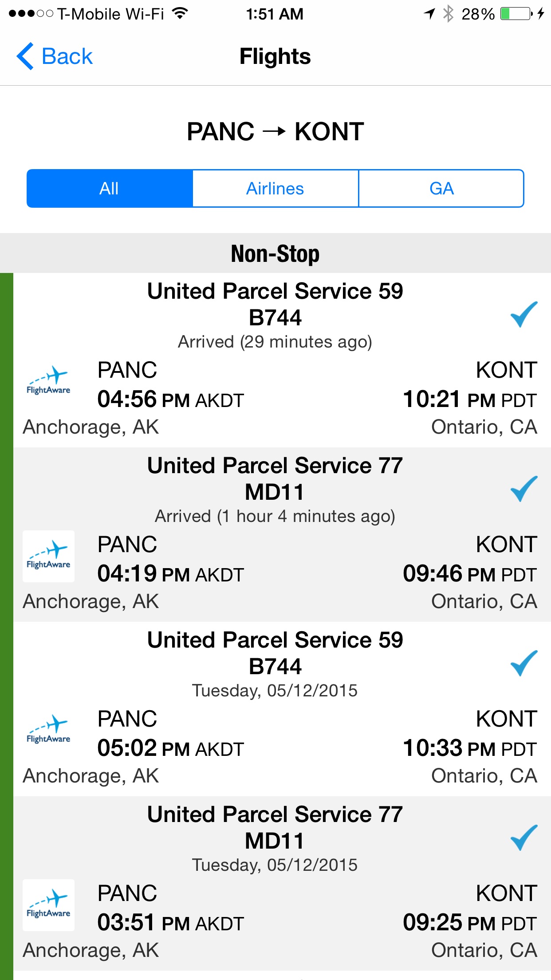Viewport: 551px width, 980px height.
Task: Open flight departing Anchorage at 04:19 PM AKDT
Action: tap(282, 534)
